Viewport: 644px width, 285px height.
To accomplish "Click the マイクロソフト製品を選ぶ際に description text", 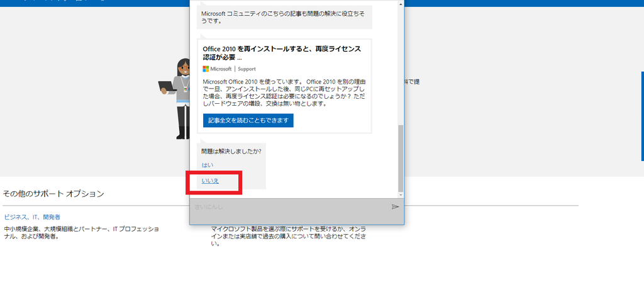I will click(x=289, y=236).
